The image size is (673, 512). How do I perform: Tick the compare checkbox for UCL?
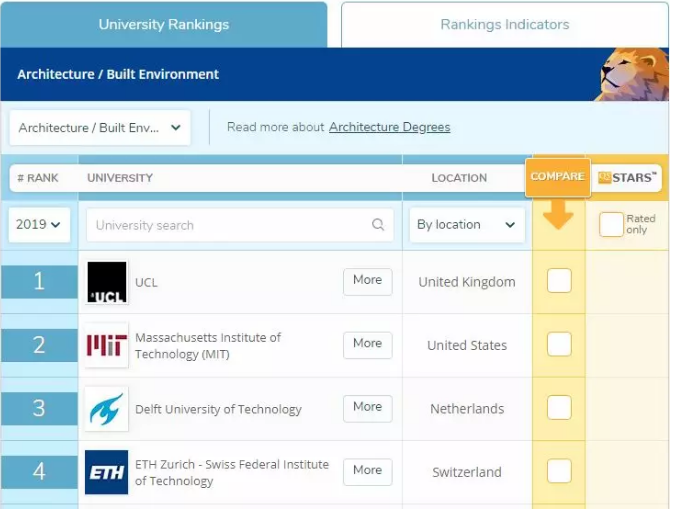(561, 282)
